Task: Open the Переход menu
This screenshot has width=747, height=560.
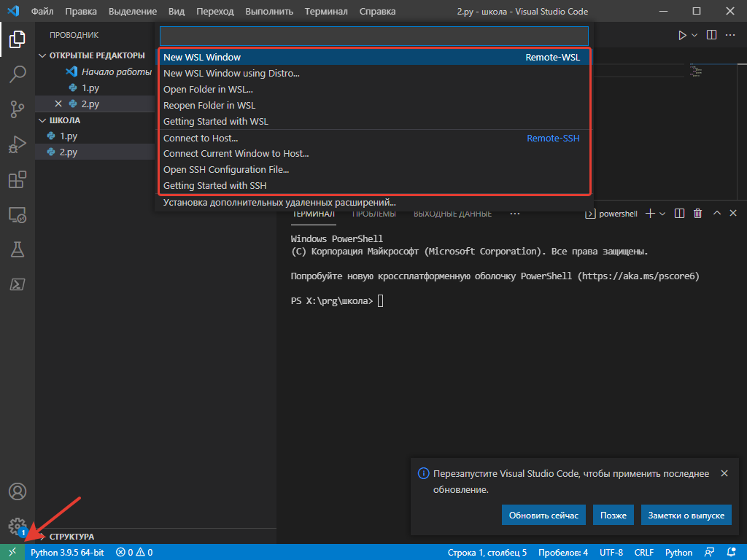Action: tap(215, 12)
